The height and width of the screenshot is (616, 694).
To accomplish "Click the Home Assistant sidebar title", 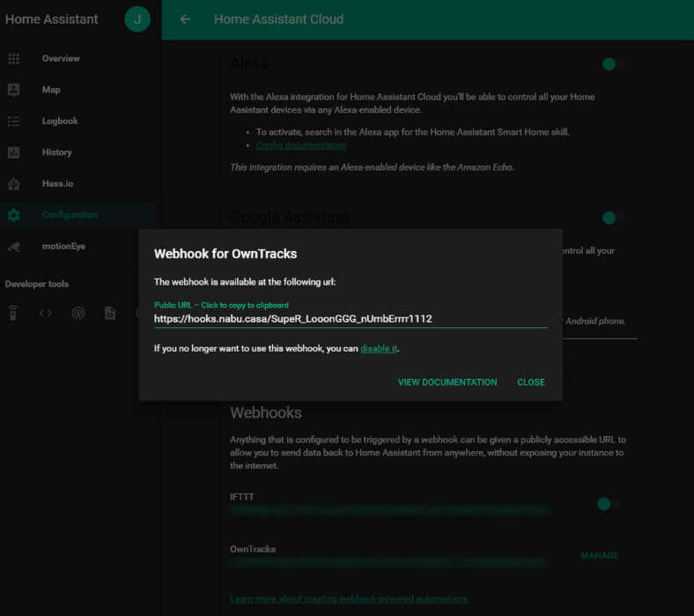I will click(51, 19).
